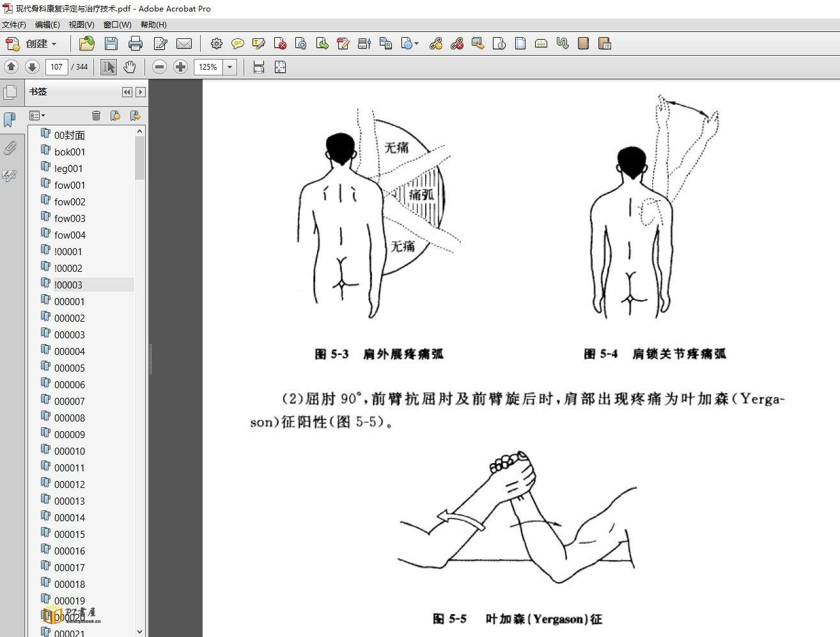Screen dimensions: 840x637
Task: Select the !00003 bookmark
Action: pos(68,285)
